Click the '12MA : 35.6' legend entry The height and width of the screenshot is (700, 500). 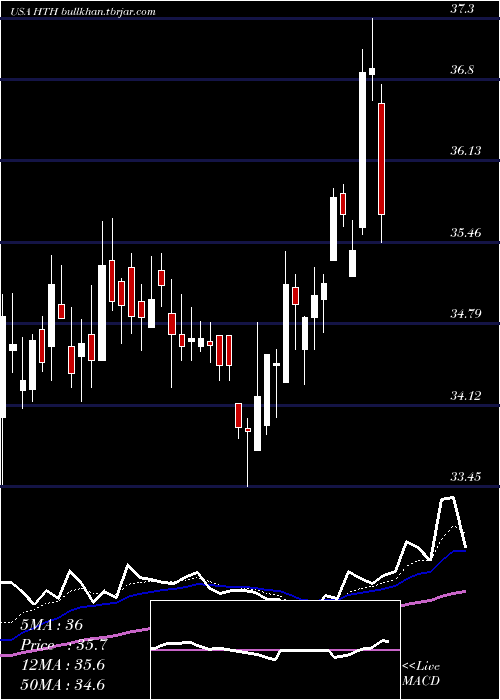[62, 665]
